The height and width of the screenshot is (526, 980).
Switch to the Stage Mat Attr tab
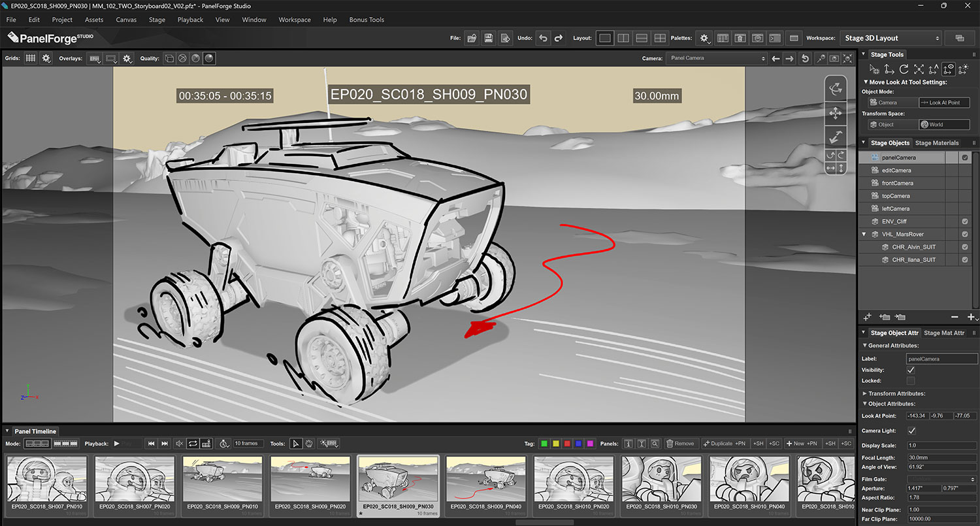pos(944,333)
